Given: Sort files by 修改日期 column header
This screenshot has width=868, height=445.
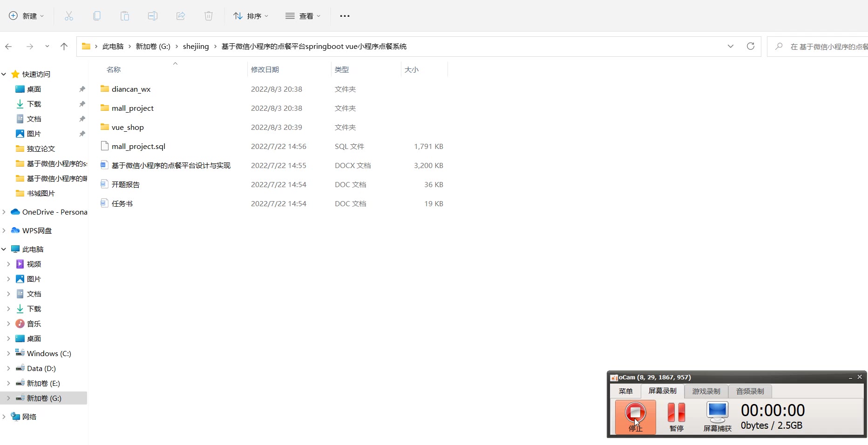Looking at the screenshot, I should coord(265,69).
